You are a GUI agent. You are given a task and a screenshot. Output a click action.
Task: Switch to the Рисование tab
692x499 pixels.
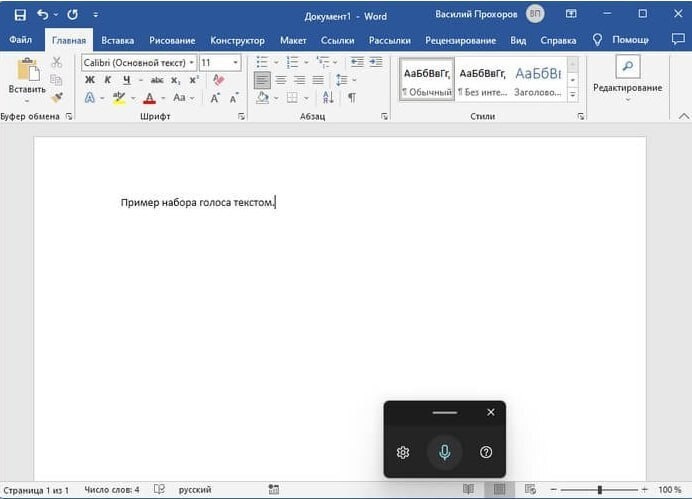point(172,41)
